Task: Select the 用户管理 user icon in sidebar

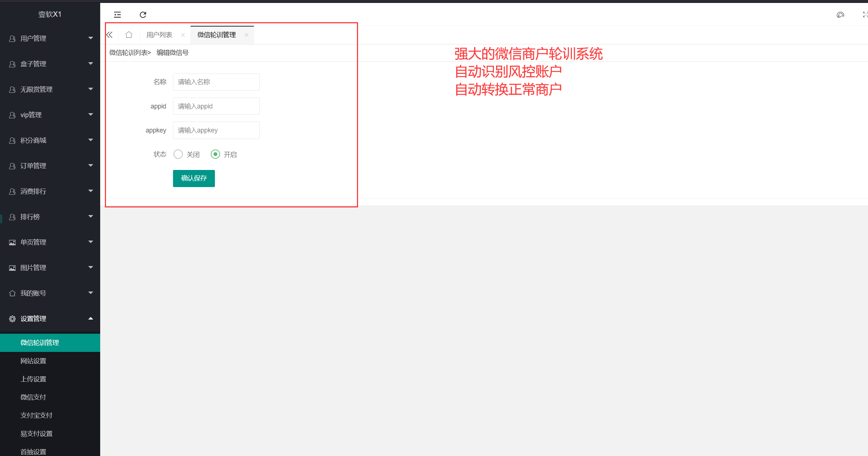Action: point(12,38)
